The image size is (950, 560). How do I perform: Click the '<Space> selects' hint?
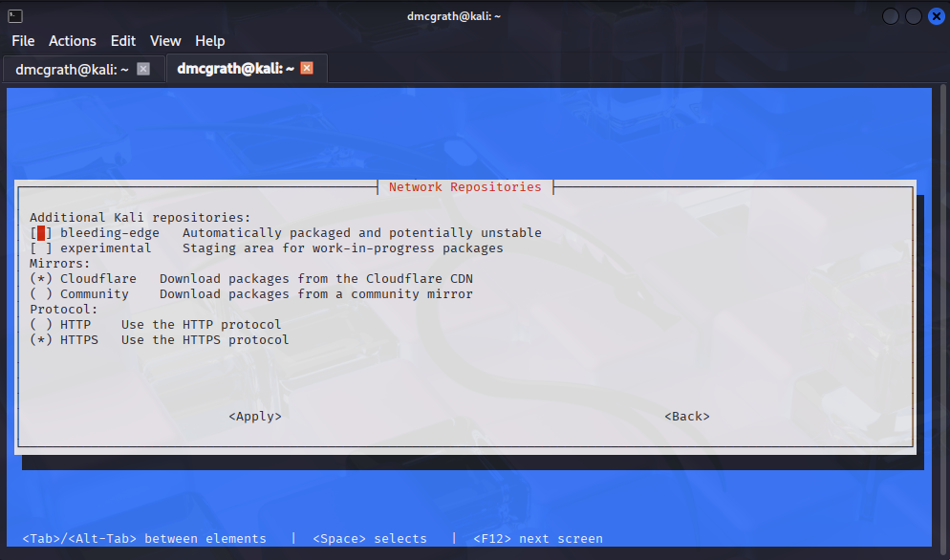coord(370,539)
